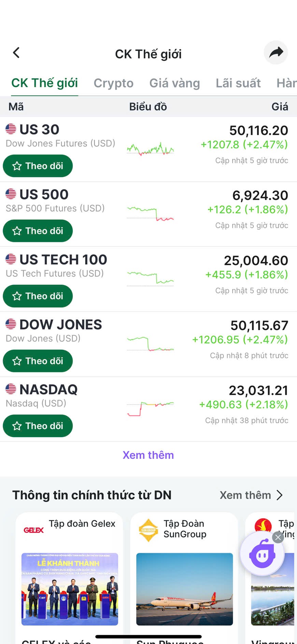Tap the Gelex company logo

(33, 530)
